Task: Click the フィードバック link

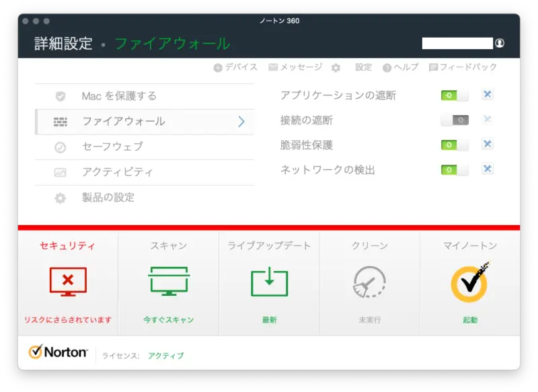Action: [468, 67]
